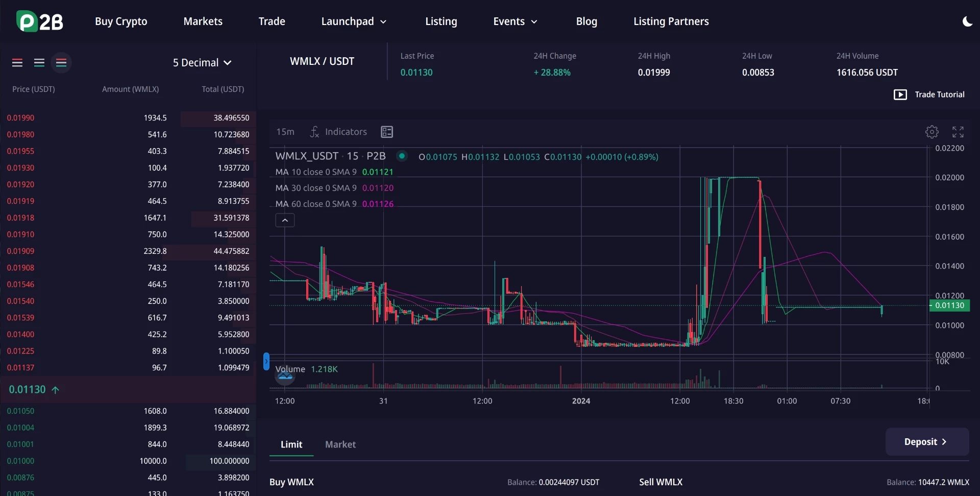Open the 15m timeframe selector

(x=285, y=132)
